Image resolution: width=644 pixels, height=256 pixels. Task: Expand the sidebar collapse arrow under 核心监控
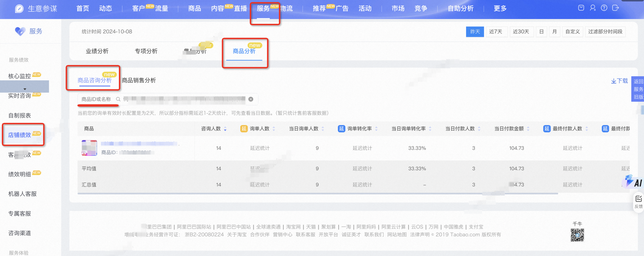(x=24, y=89)
